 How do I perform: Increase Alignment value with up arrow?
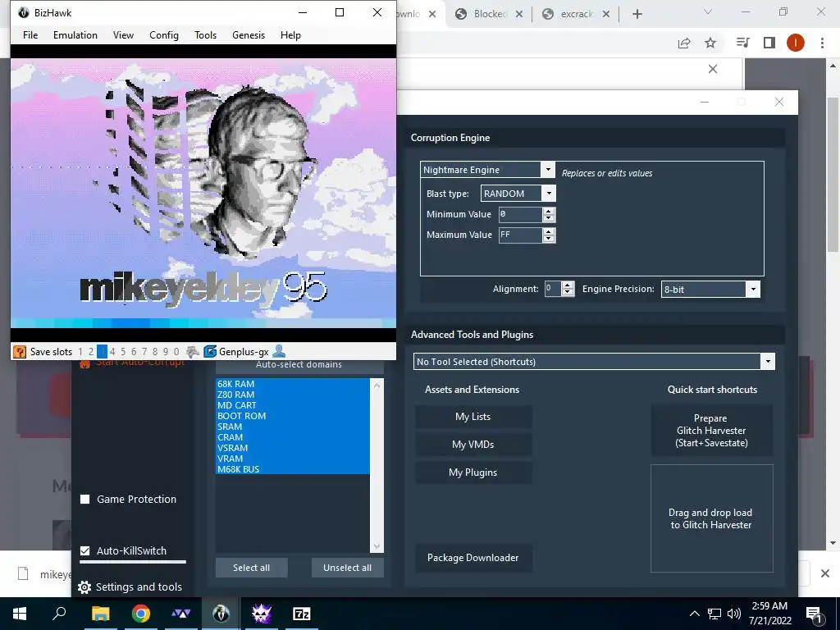click(568, 285)
